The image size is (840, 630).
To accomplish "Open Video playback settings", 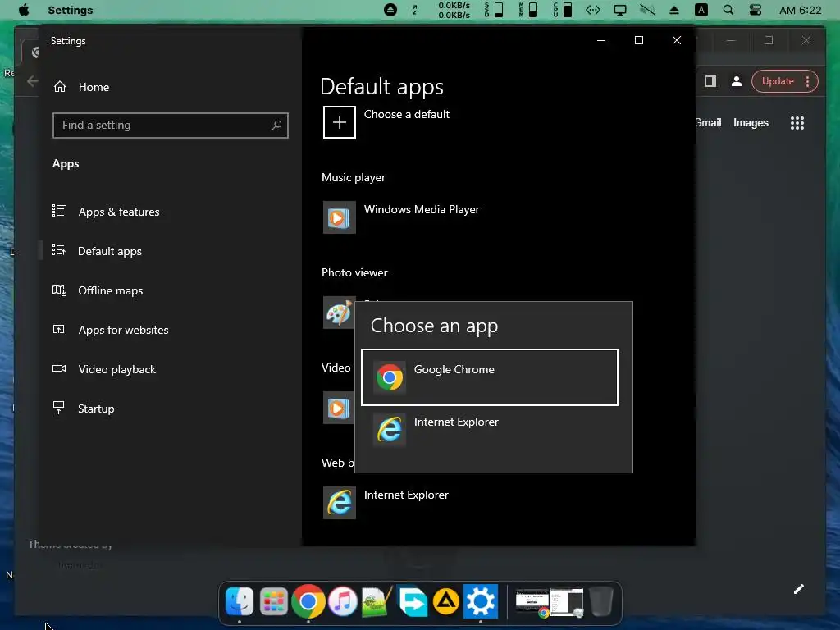I will click(x=171, y=369).
